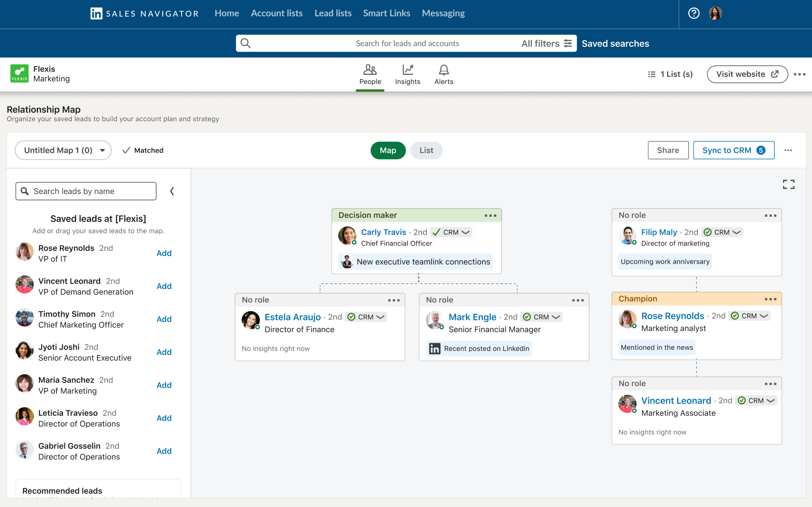Open the 1 List(s) indicator
812x507 pixels.
[x=670, y=74]
